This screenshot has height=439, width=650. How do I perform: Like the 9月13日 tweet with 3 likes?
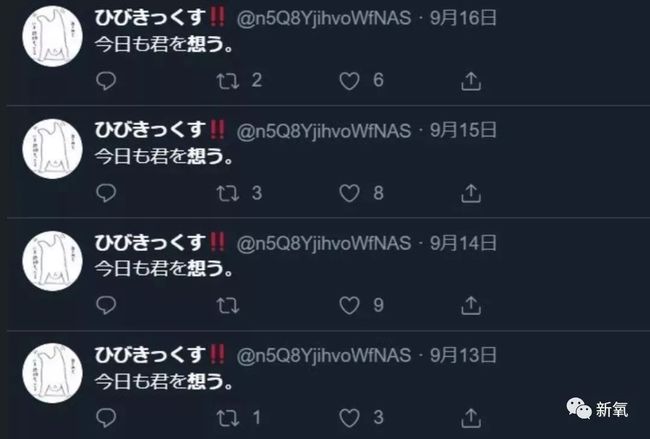(349, 418)
